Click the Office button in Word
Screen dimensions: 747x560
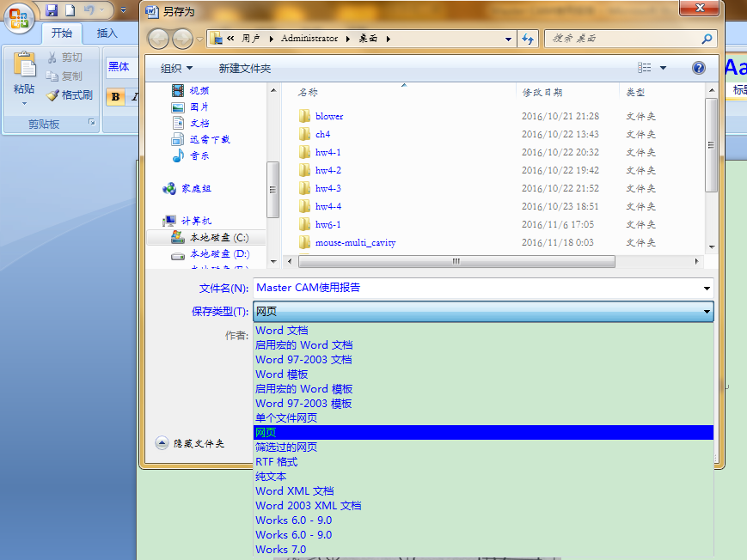click(19, 18)
